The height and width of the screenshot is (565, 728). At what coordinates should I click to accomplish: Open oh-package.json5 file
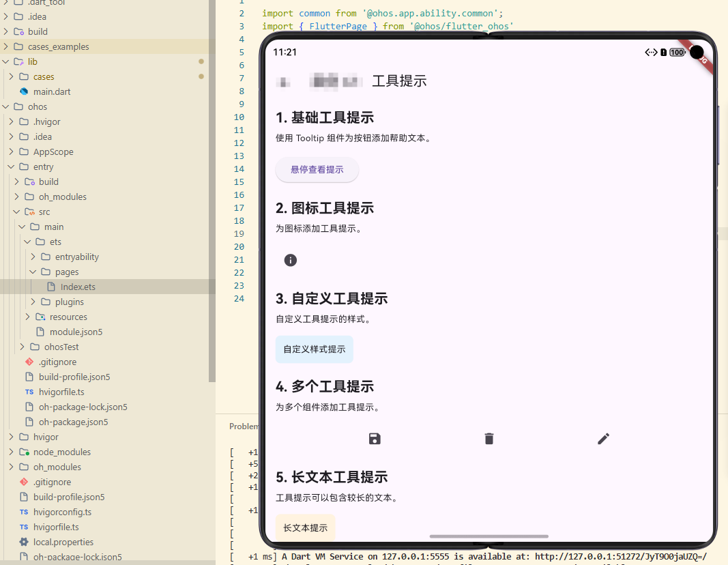(x=74, y=422)
